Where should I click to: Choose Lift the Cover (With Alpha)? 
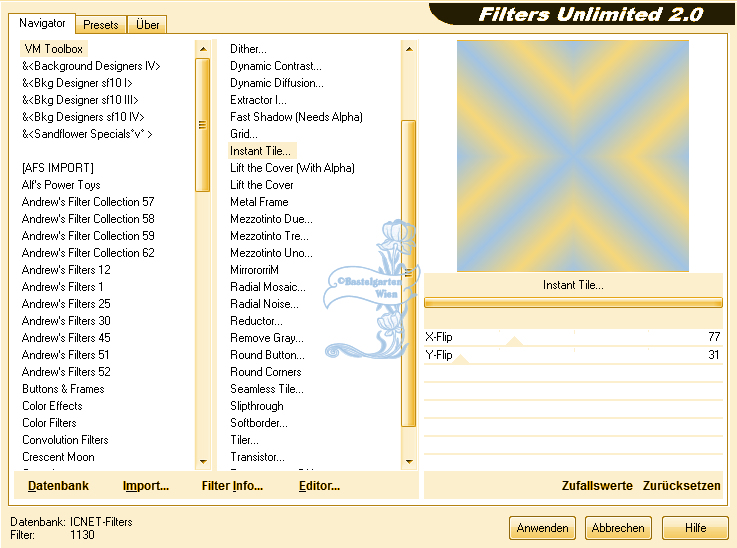292,168
